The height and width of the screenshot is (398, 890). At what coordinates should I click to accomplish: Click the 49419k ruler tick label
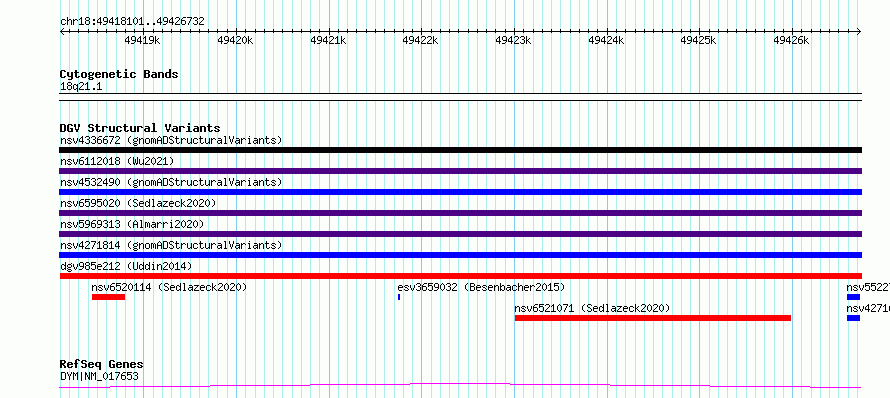click(142, 40)
